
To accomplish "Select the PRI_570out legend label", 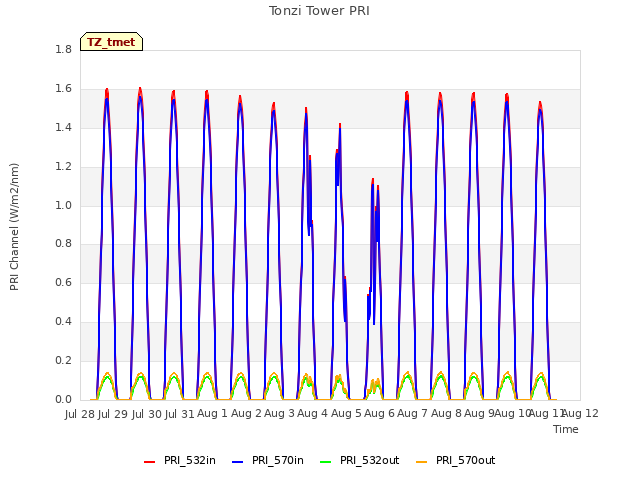I will (x=465, y=460).
